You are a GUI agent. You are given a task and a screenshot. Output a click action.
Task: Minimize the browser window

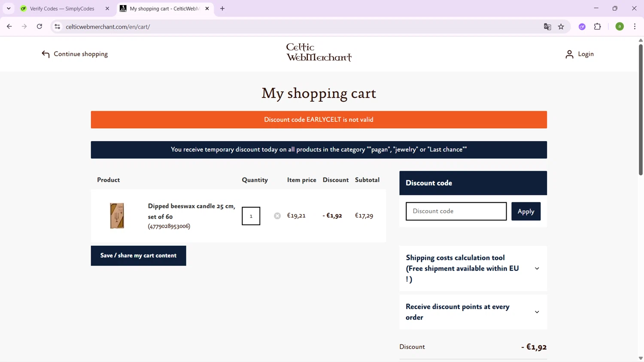click(596, 8)
